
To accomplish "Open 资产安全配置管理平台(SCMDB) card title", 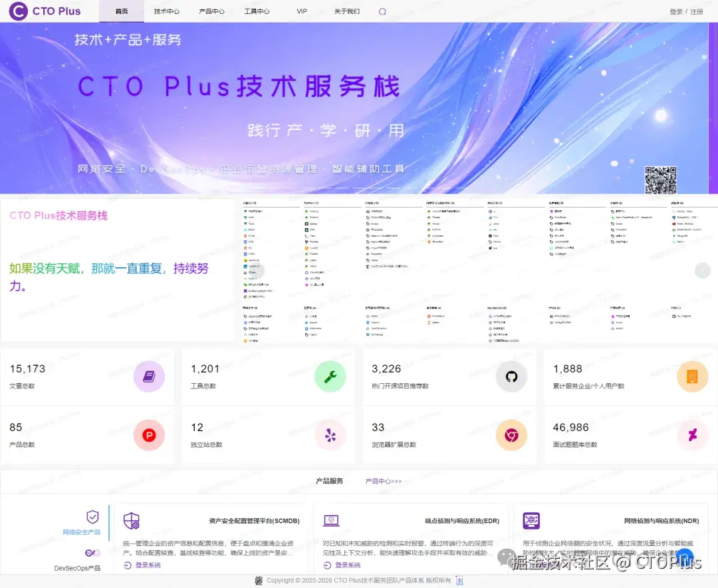I will [254, 521].
